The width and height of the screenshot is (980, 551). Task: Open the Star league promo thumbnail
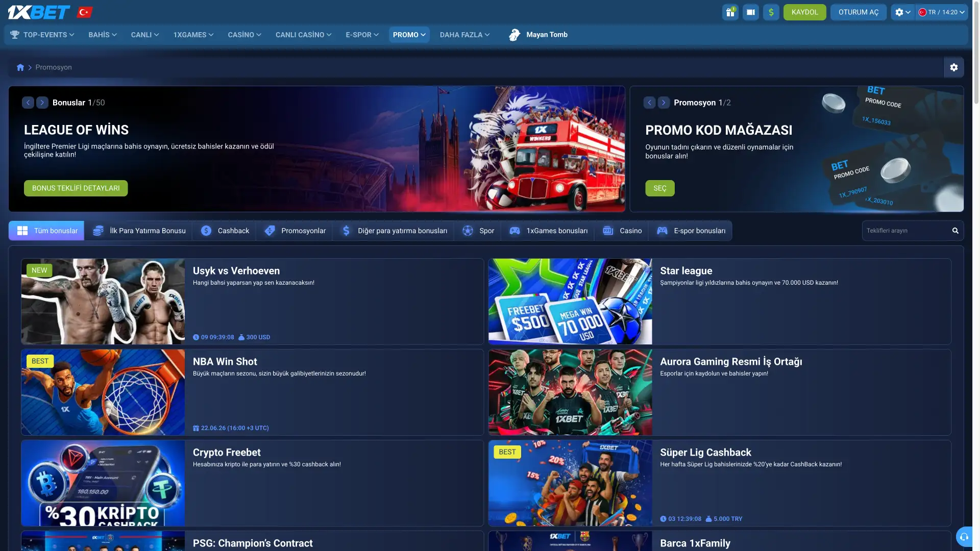point(570,302)
